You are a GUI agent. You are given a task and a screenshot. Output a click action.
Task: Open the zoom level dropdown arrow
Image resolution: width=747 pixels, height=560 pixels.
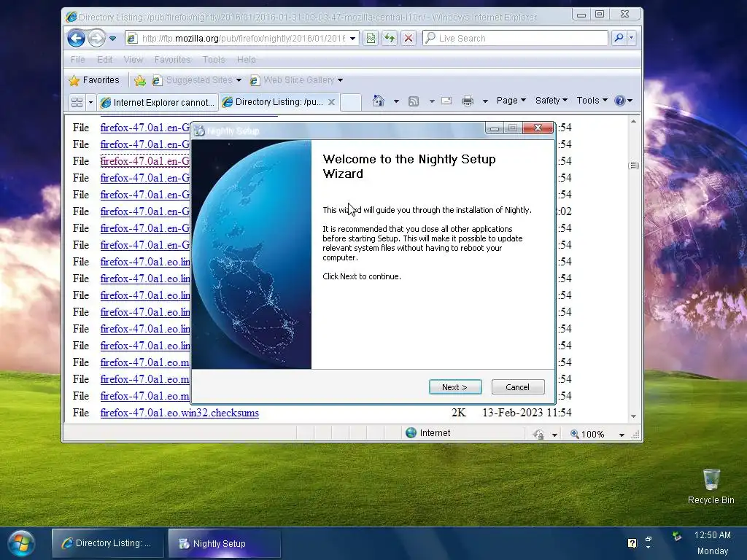tap(622, 435)
